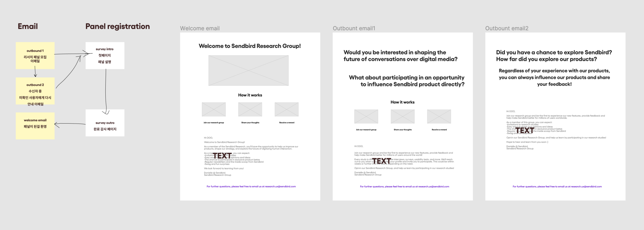Select the bold "TEXT" overlay in Outbound email1
This screenshot has width=644, height=230.
382,161
